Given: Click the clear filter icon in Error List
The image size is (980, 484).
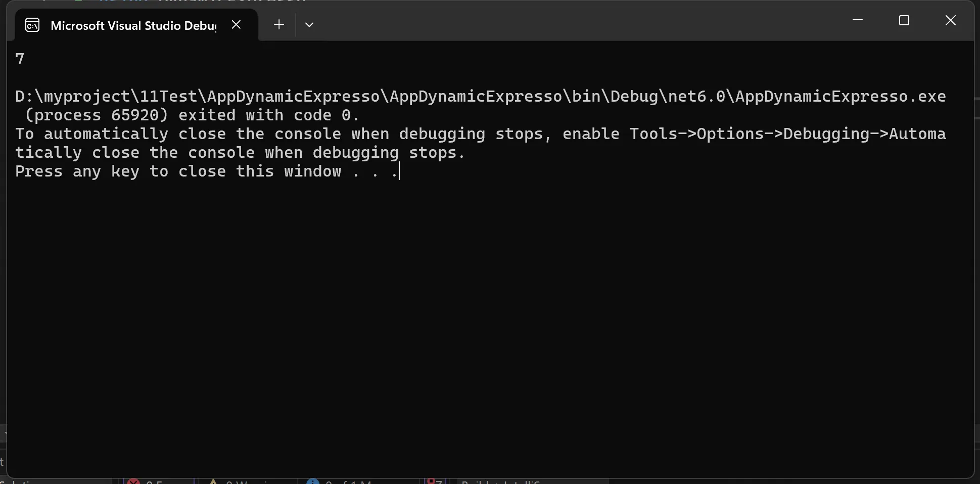Looking at the screenshot, I should pos(435,481).
